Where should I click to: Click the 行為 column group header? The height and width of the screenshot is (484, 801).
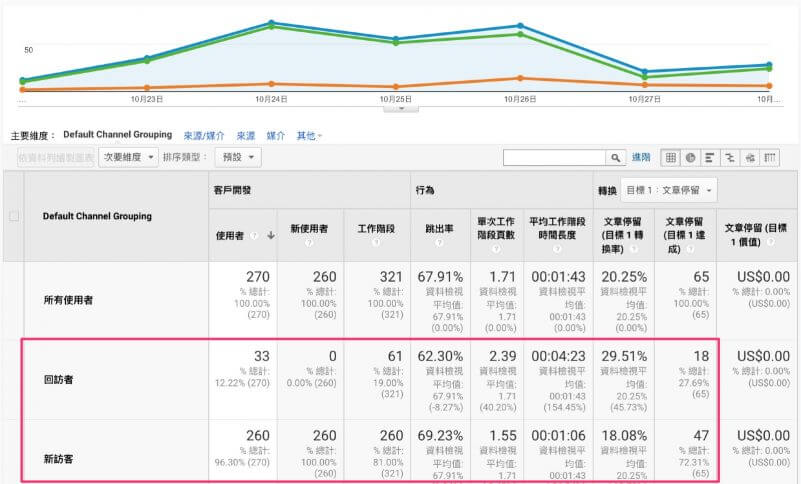tap(425, 190)
